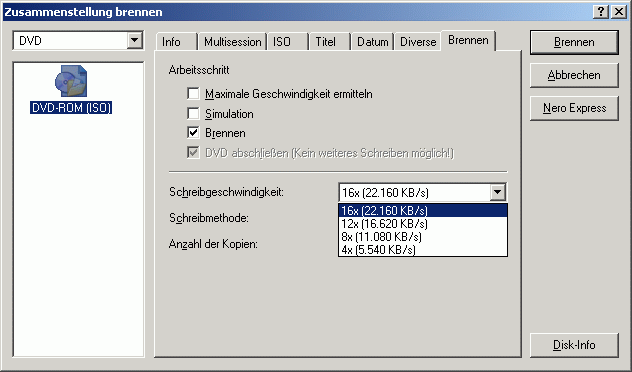Go to the Diverse tab
Viewport: 632px width, 372px height.
click(418, 42)
